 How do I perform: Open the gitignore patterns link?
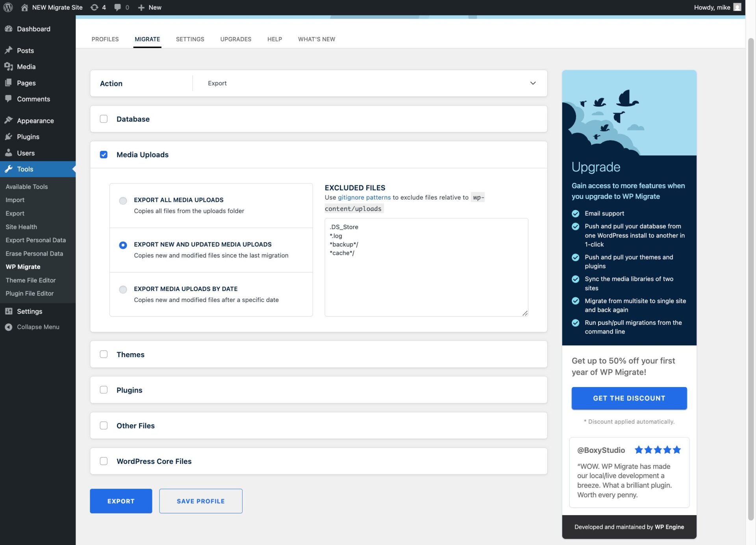point(364,197)
